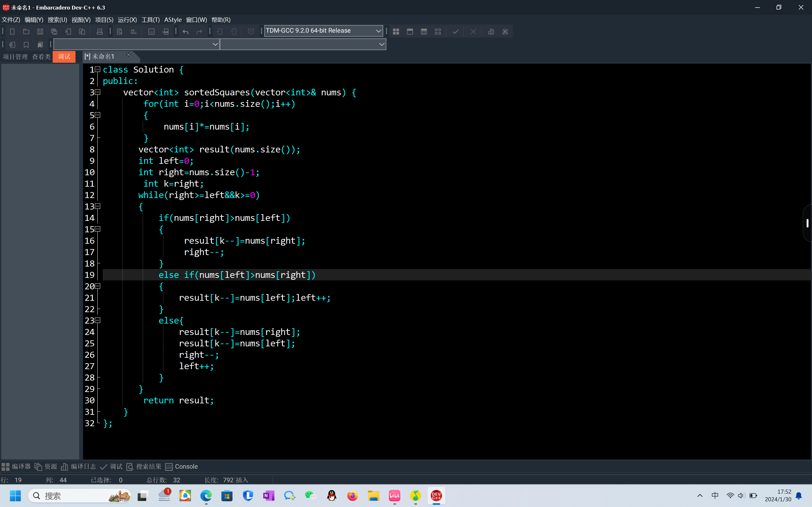The width and height of the screenshot is (812, 507).
Task: Click the Open file folder icon
Action: point(26,31)
